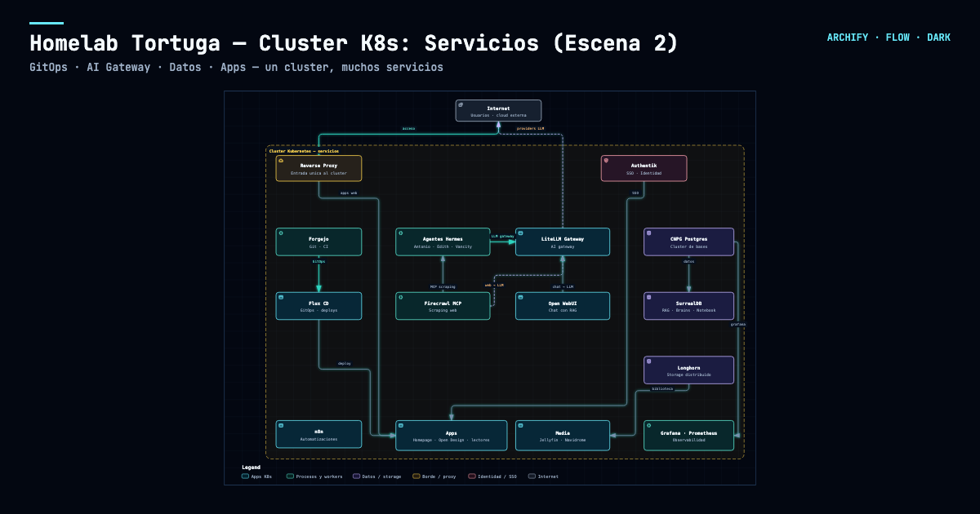Click the 'SSO' edge label below Authentik

[x=635, y=193]
